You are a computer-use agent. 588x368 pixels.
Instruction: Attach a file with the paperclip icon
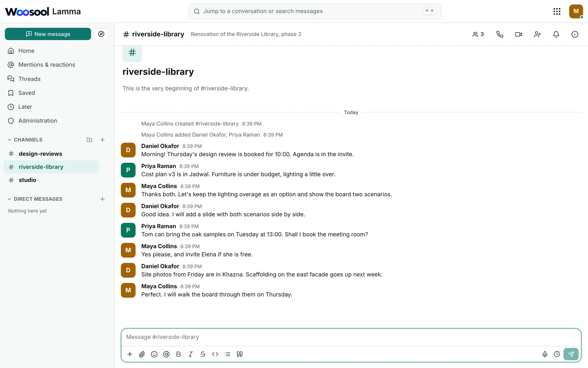(142, 354)
